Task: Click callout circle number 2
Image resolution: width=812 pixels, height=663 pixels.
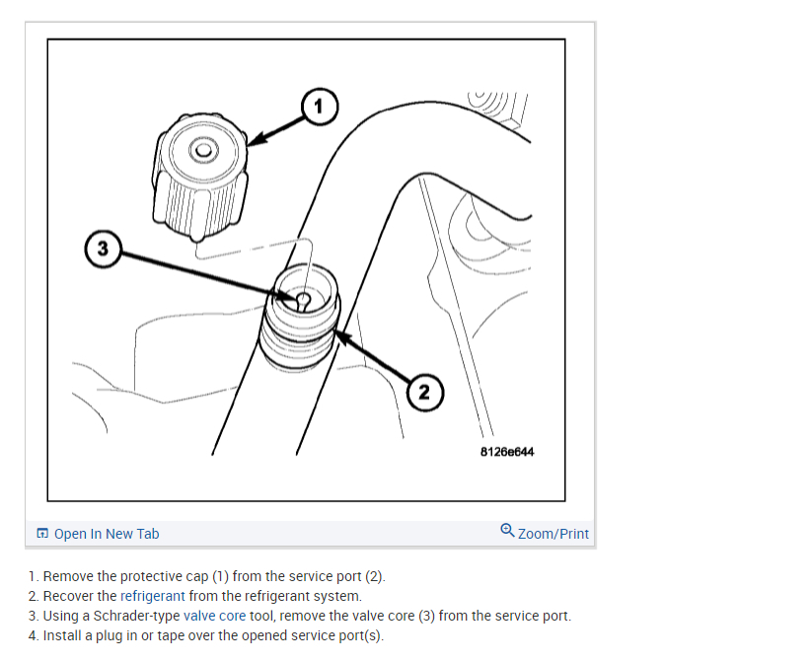Action: point(424,392)
